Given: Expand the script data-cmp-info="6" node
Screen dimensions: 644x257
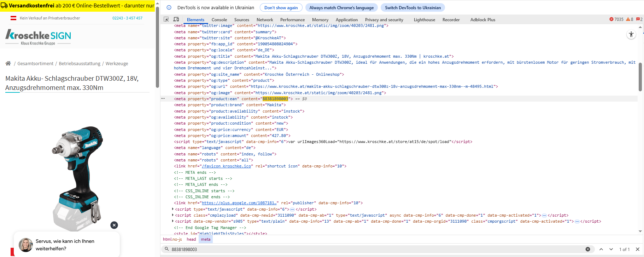Looking at the screenshot, I should [x=173, y=209].
